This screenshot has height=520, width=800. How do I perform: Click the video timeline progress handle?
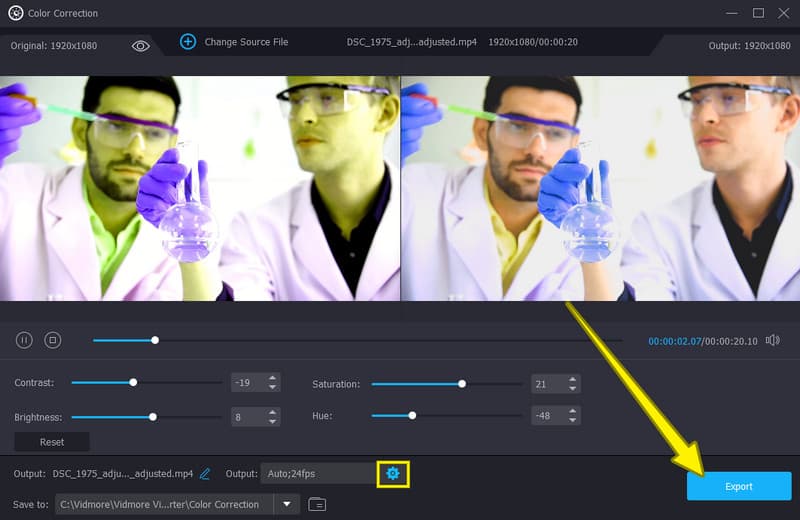click(x=155, y=340)
